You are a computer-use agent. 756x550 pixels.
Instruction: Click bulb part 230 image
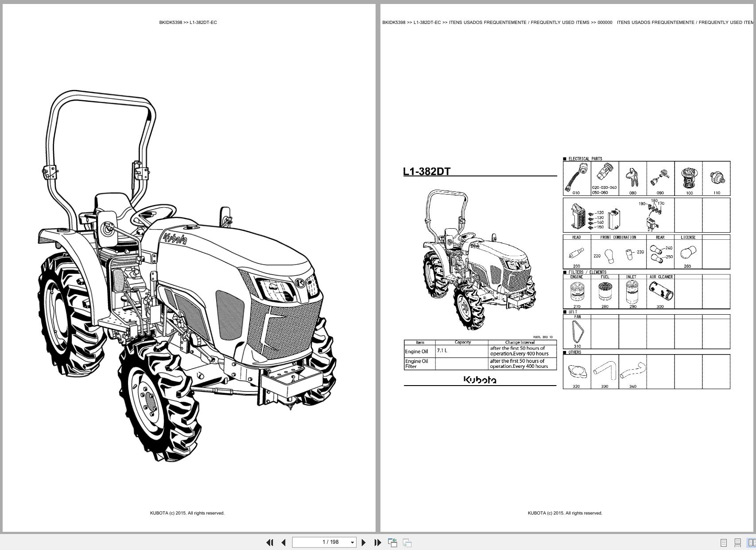pos(630,254)
